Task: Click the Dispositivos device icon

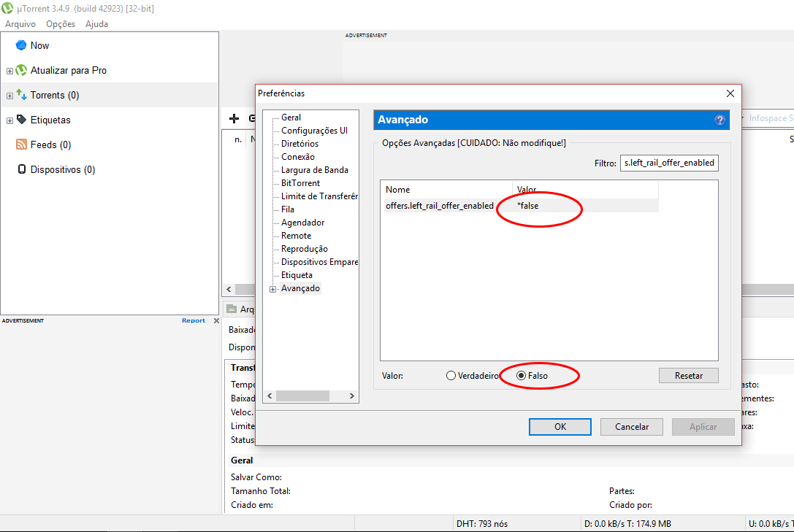Action: click(x=22, y=169)
